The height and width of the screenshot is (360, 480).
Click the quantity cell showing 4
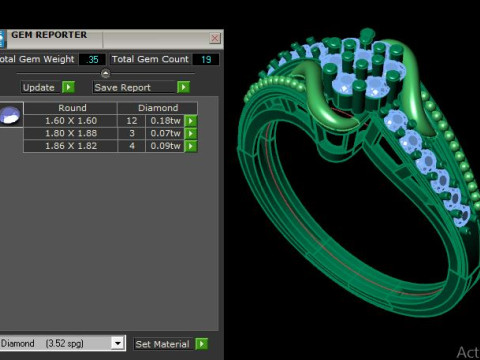132,146
